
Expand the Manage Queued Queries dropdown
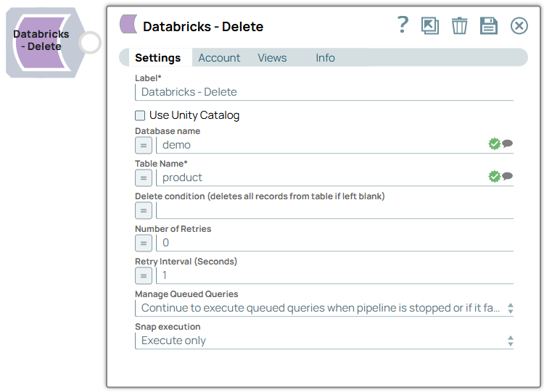tap(324, 308)
